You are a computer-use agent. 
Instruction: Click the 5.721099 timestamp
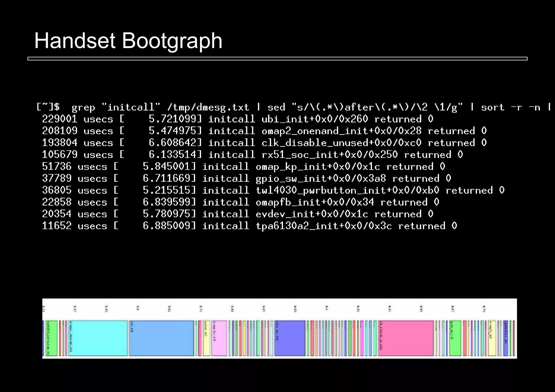click(172, 119)
